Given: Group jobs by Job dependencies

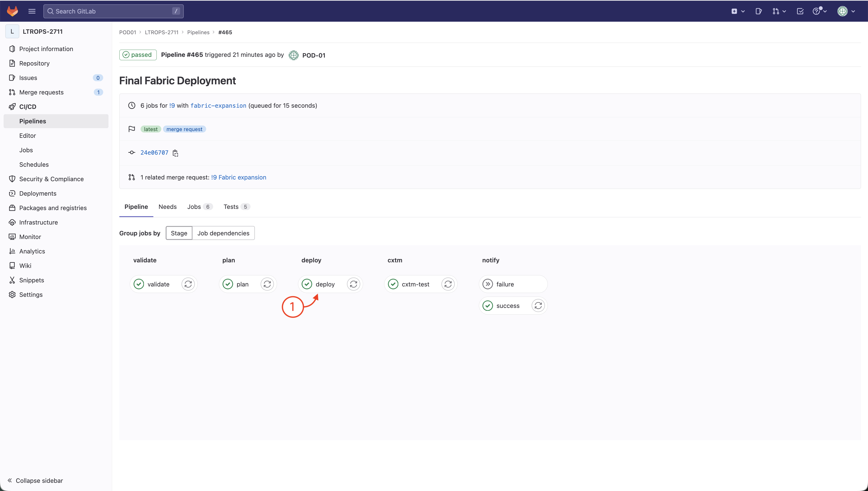Looking at the screenshot, I should tap(223, 233).
